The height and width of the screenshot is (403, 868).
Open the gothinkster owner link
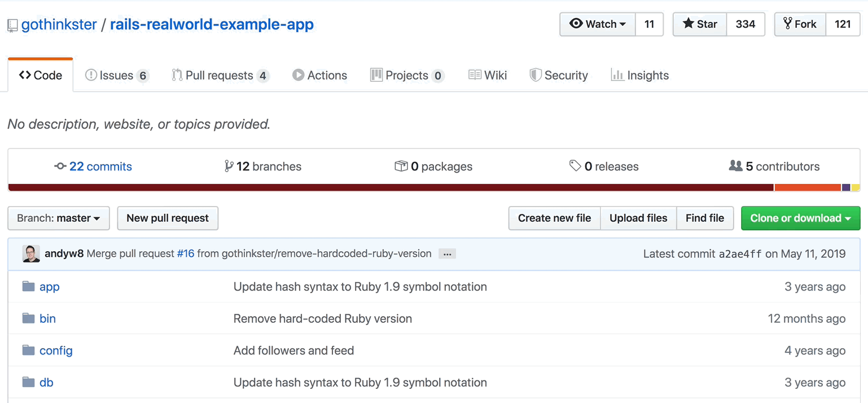59,25
